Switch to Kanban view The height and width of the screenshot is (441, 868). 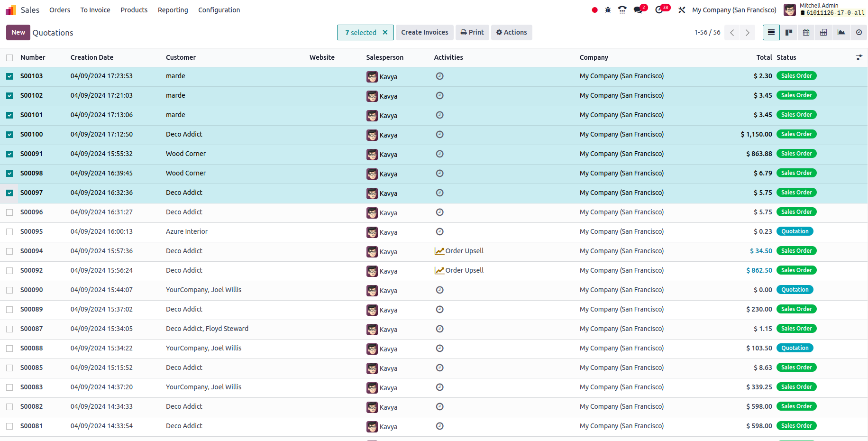[789, 32]
